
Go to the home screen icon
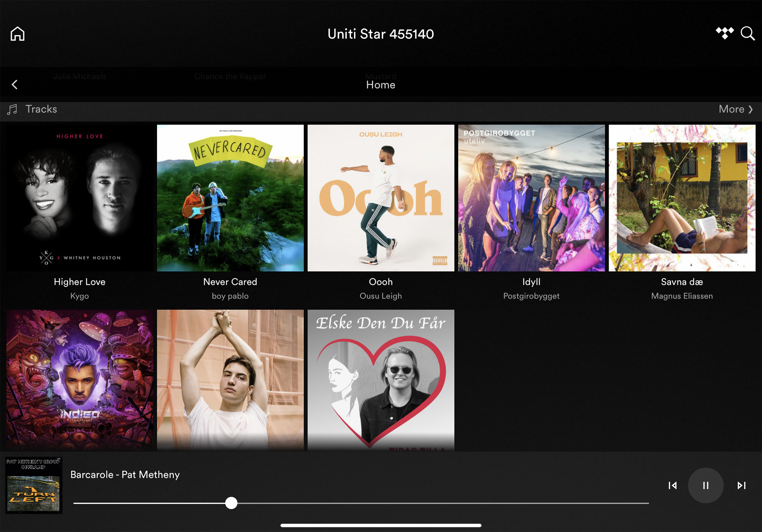(18, 34)
